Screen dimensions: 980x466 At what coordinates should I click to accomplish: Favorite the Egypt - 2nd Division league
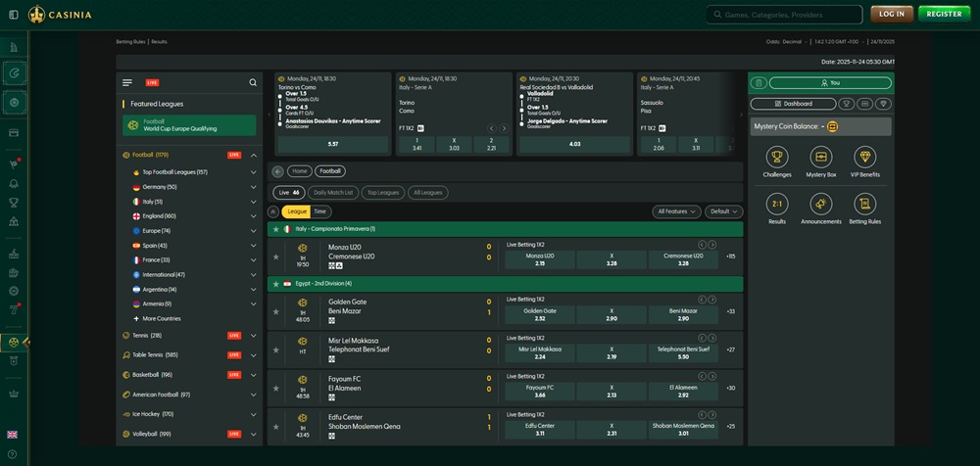tap(275, 284)
